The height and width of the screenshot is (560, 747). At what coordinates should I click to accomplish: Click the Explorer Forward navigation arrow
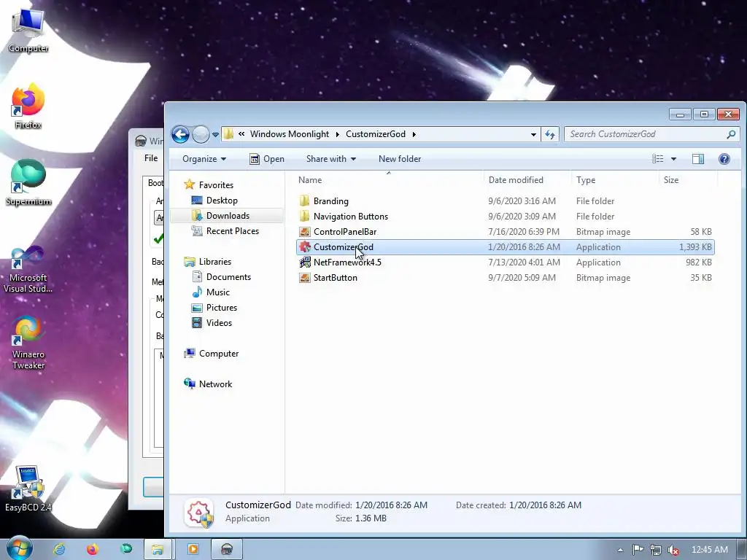coord(201,134)
